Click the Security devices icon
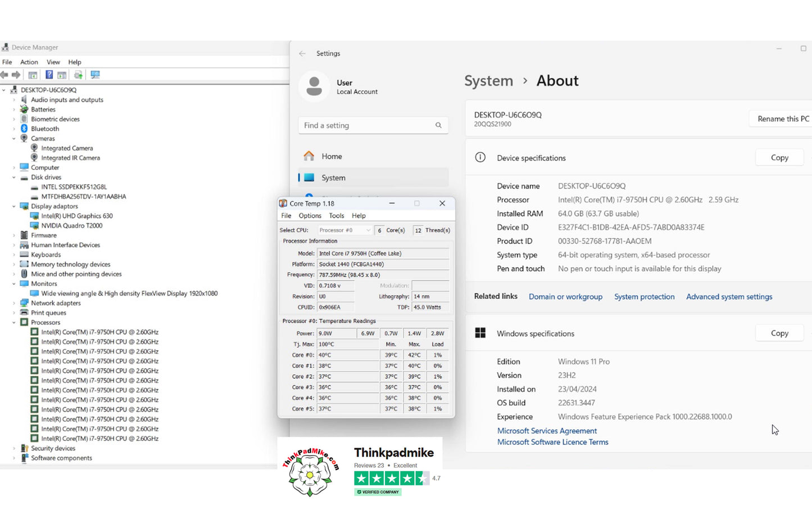 click(24, 448)
